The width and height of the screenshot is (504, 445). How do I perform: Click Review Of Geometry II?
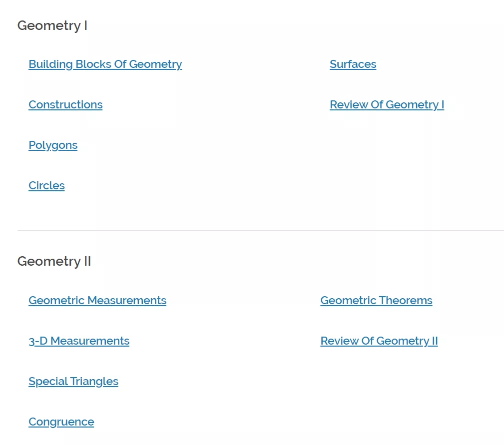point(379,341)
